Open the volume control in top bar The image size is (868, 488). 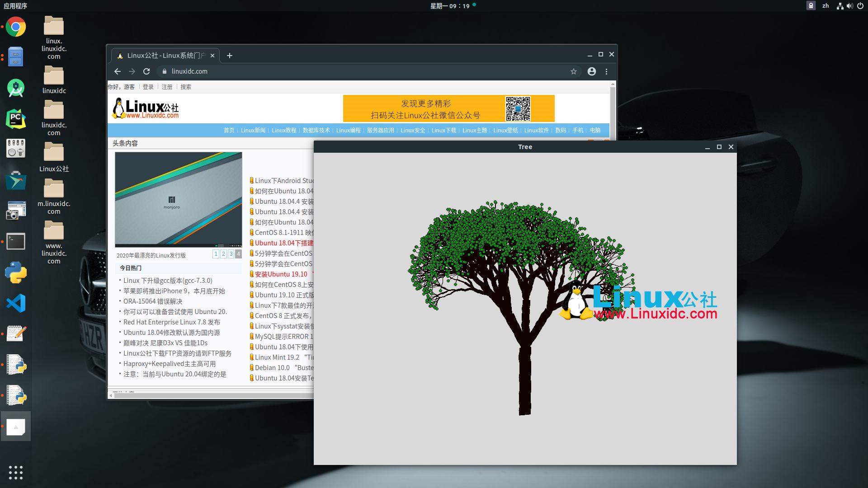(850, 6)
